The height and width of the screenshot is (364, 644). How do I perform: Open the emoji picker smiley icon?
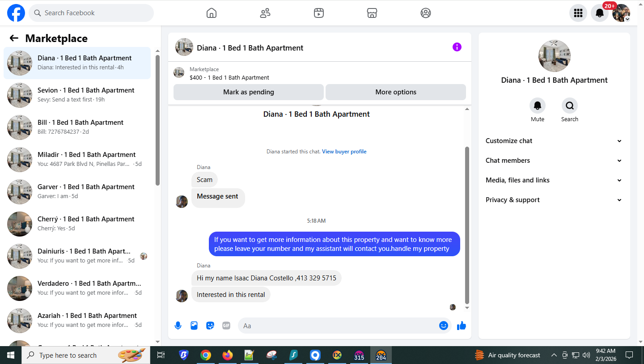444,326
